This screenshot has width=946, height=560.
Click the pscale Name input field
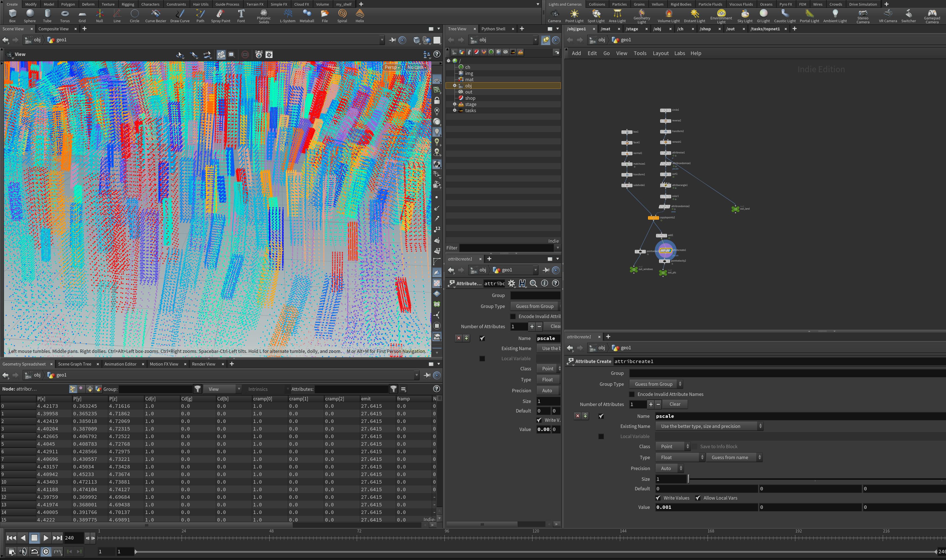click(x=800, y=416)
